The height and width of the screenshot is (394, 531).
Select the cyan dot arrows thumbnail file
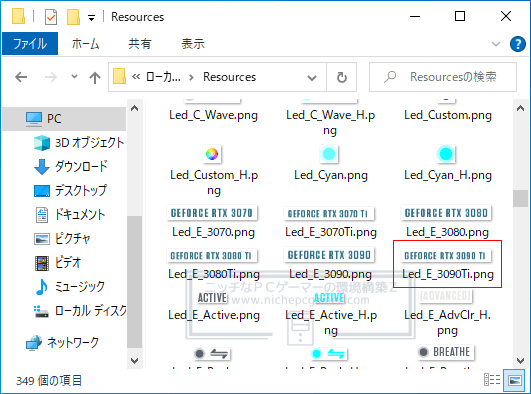pos(329,354)
